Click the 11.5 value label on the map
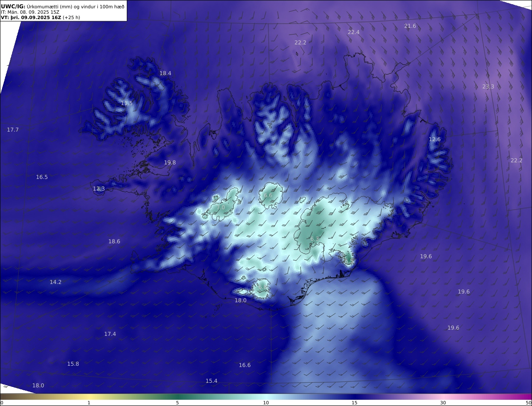 click(127, 103)
